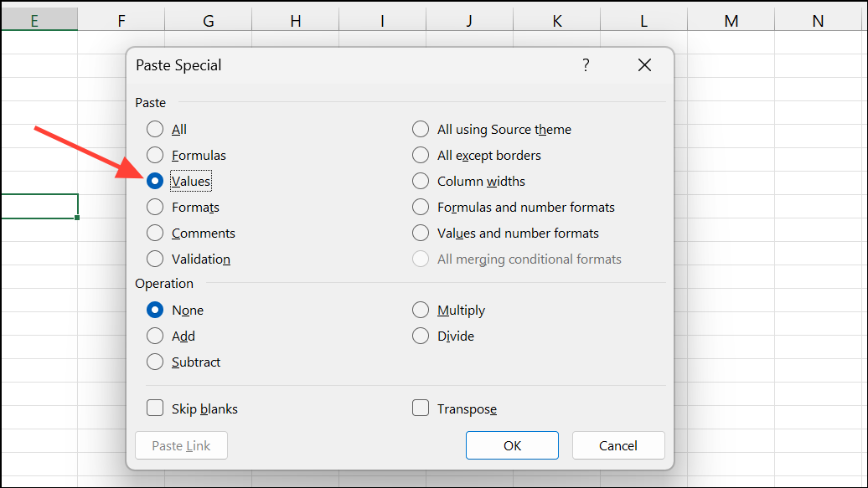The image size is (868, 488).
Task: Pick the Formats paste option
Action: (155, 207)
